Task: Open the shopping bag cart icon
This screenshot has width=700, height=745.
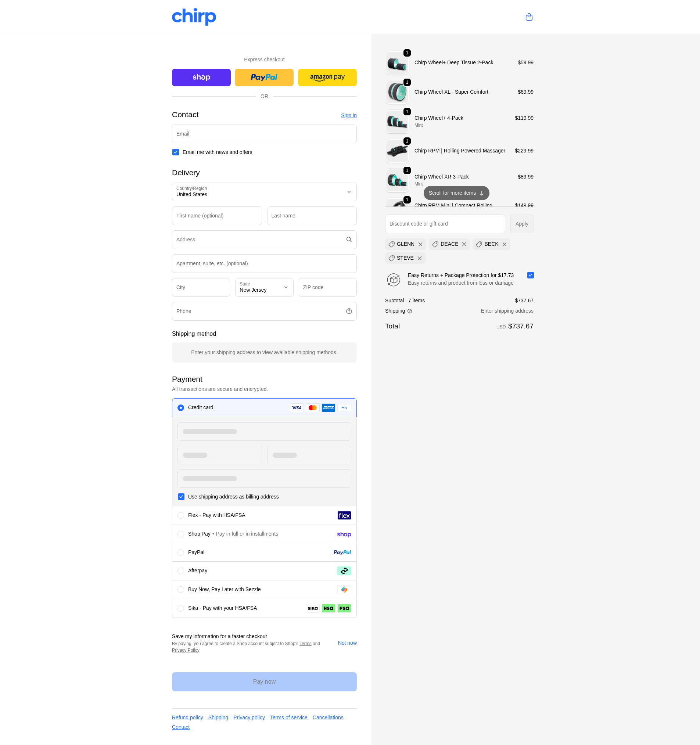Action: click(529, 17)
